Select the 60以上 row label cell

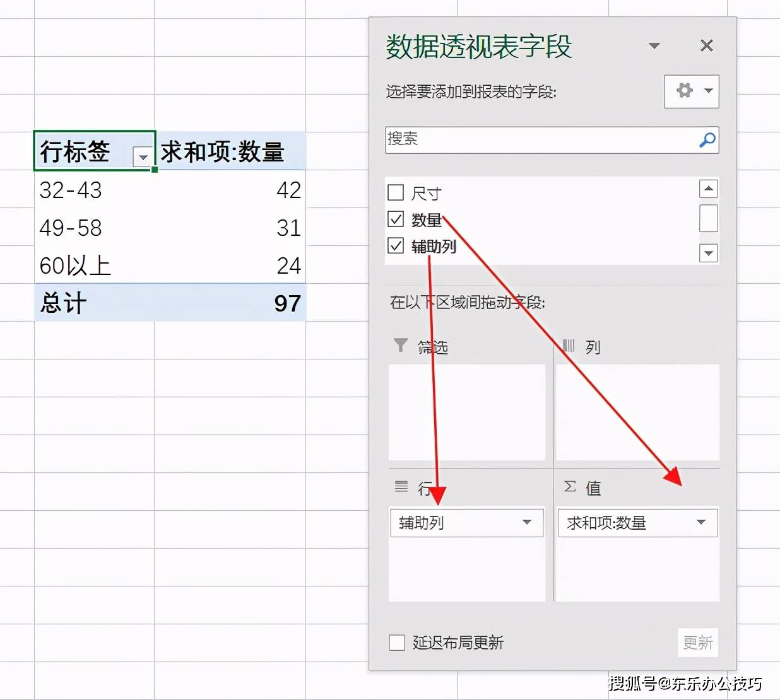tap(95, 265)
